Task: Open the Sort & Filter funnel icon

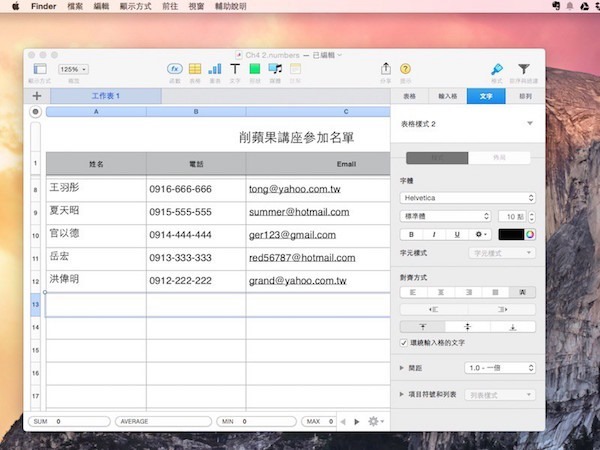Action: [524, 69]
